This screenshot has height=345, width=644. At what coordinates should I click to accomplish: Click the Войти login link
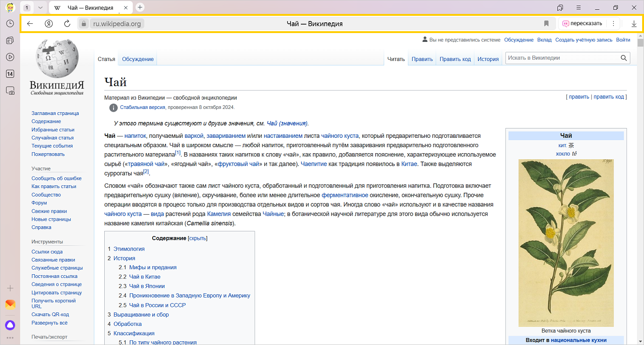[x=623, y=40]
